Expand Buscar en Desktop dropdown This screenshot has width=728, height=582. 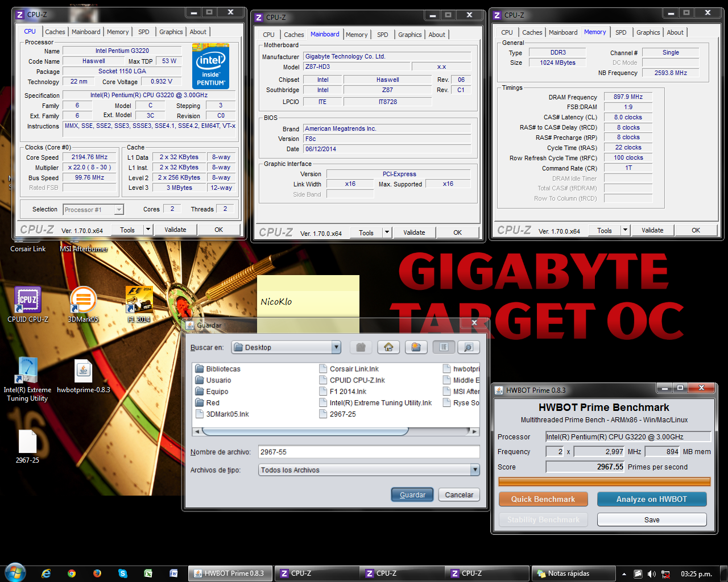click(336, 347)
